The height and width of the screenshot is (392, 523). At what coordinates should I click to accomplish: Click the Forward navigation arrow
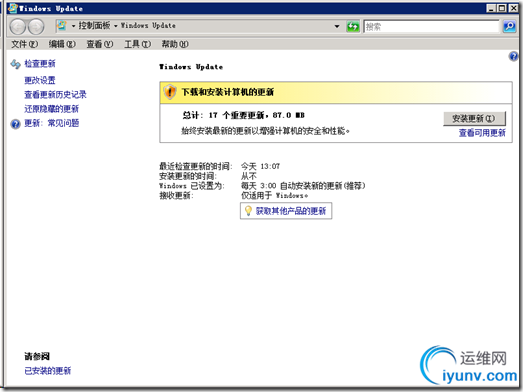click(x=36, y=26)
